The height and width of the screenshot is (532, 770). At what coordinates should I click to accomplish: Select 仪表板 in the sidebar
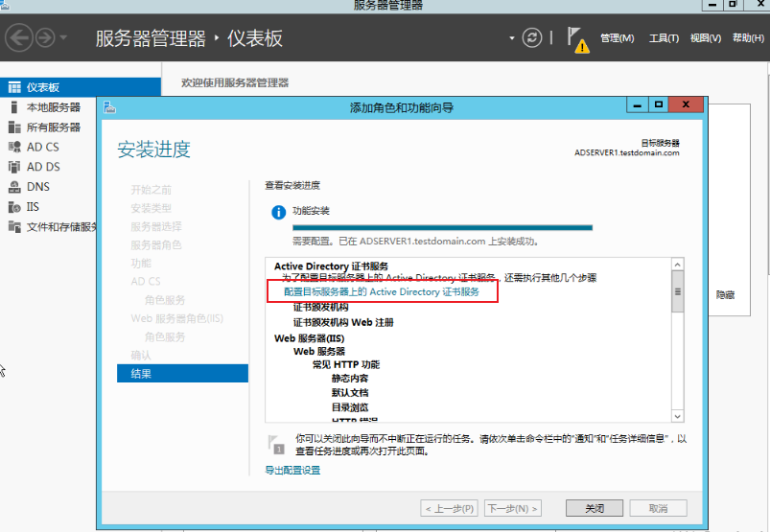pos(81,87)
